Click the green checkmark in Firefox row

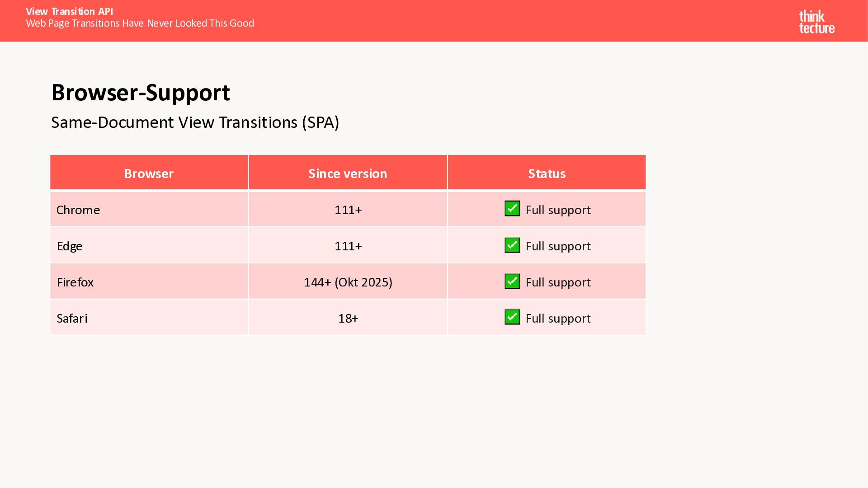click(512, 282)
